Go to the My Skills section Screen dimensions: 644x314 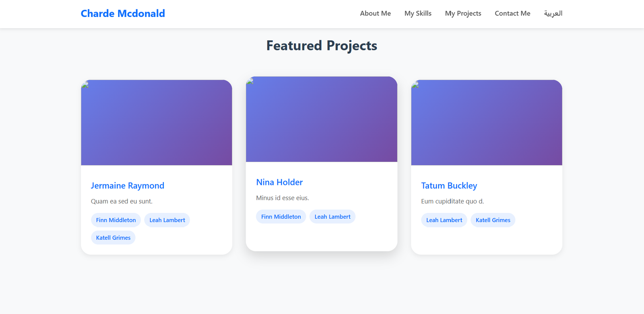coord(418,13)
